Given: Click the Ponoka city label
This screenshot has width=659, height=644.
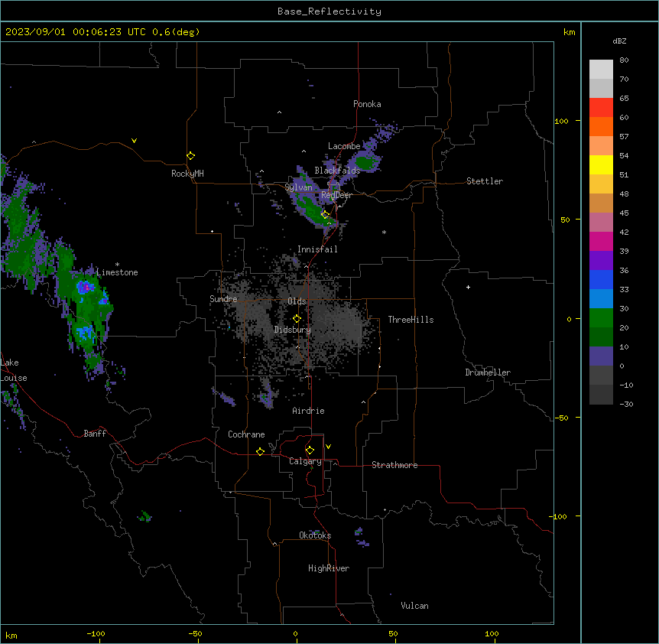Looking at the screenshot, I should click(367, 104).
